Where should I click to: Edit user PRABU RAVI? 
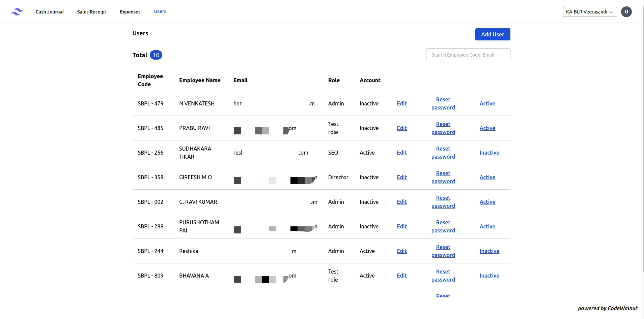pyautogui.click(x=402, y=128)
